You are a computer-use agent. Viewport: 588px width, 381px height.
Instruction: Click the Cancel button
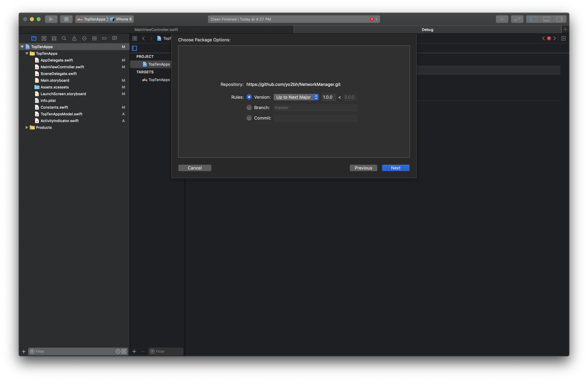click(x=195, y=168)
